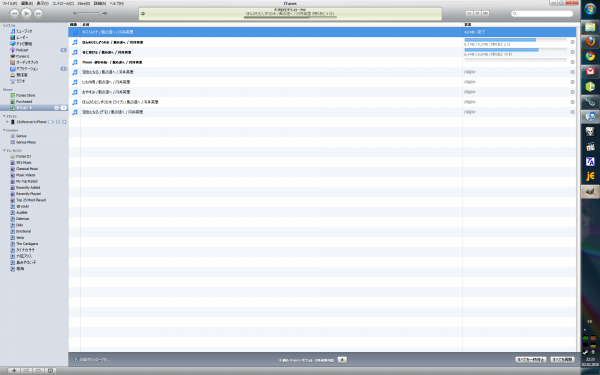Screen dimensions: 600x375
Task: Open the ヘルプ (Help) menu
Action: [116, 3]
